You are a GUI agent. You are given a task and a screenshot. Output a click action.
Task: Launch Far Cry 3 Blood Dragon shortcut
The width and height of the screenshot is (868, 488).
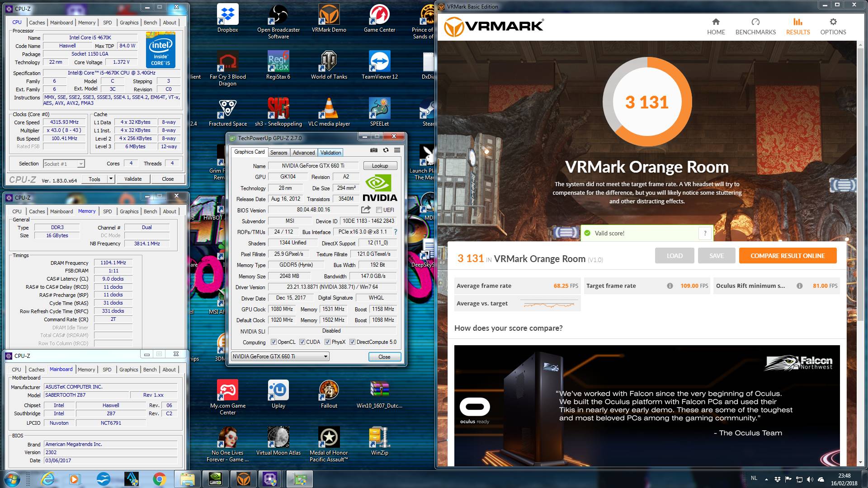click(x=227, y=69)
